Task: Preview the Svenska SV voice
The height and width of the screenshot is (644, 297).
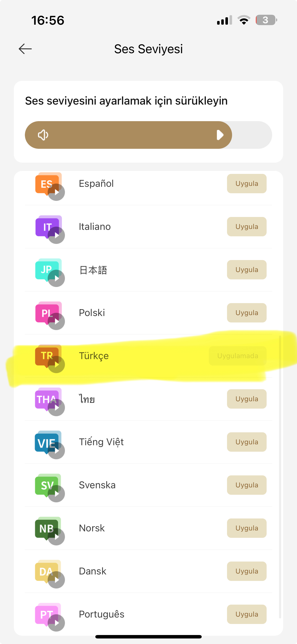Action: [56, 494]
